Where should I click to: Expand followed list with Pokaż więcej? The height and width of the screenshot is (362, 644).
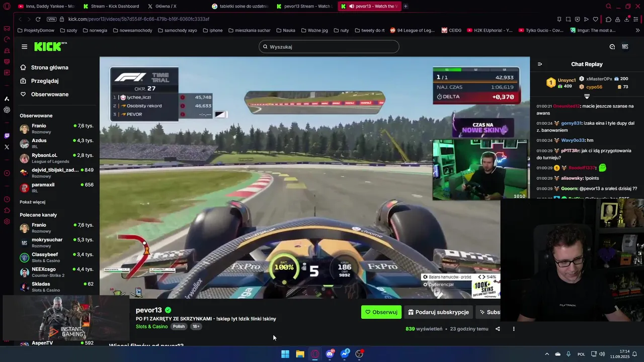pyautogui.click(x=32, y=202)
